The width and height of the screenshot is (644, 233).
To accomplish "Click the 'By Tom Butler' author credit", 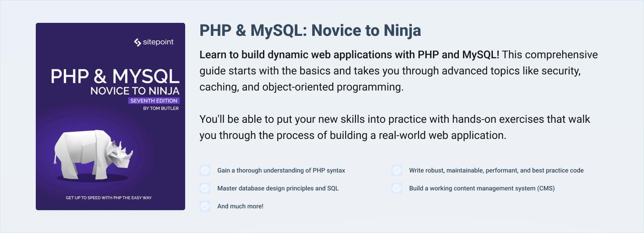I will tap(161, 108).
